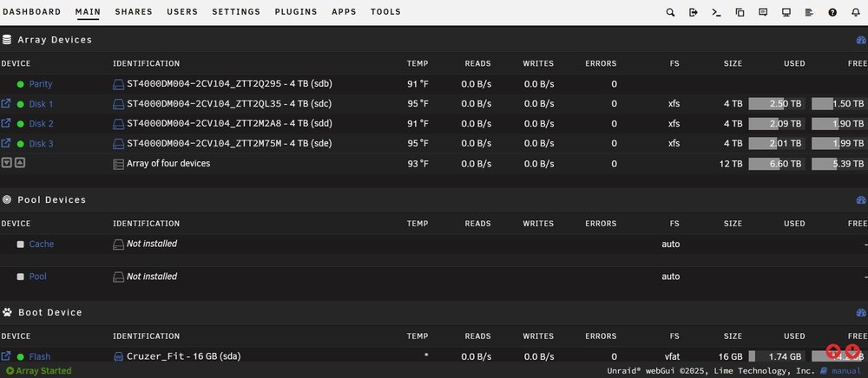Switch to the Settings tab

(236, 11)
